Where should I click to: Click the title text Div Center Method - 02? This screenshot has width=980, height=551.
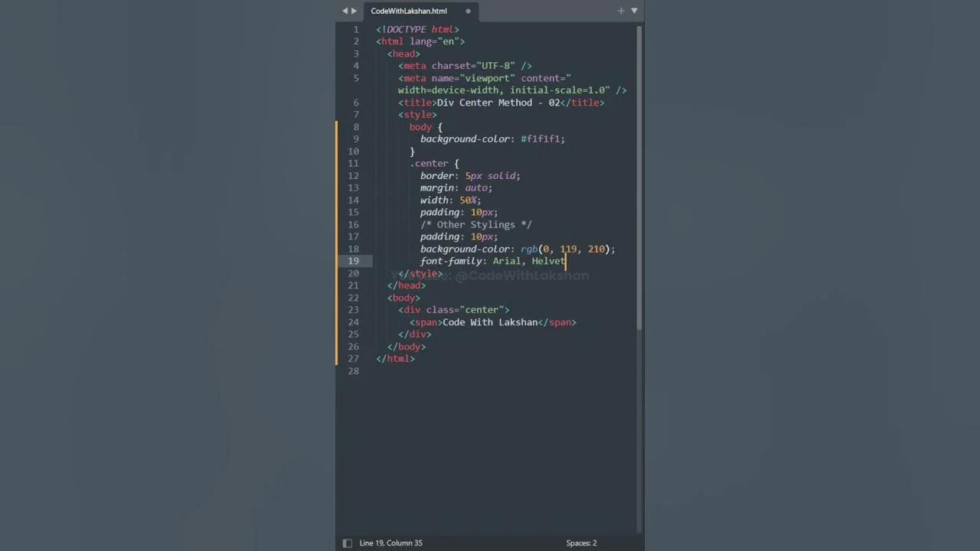click(x=498, y=102)
